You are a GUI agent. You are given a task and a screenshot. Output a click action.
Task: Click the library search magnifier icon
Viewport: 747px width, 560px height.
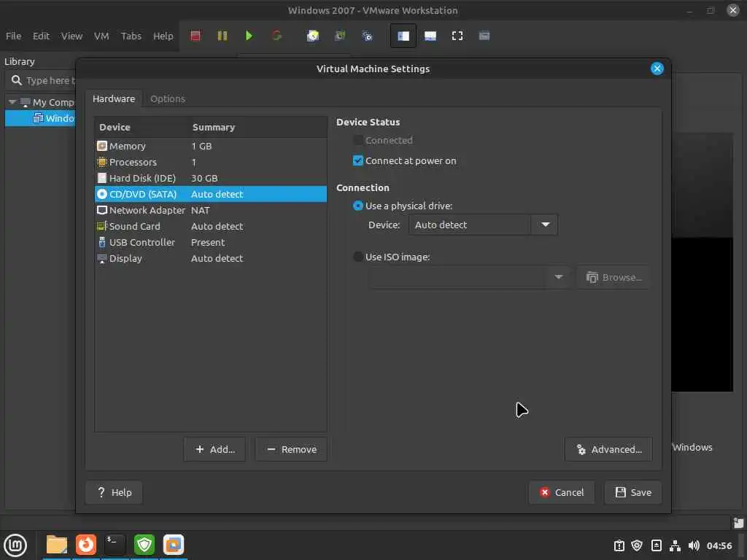[x=17, y=80]
